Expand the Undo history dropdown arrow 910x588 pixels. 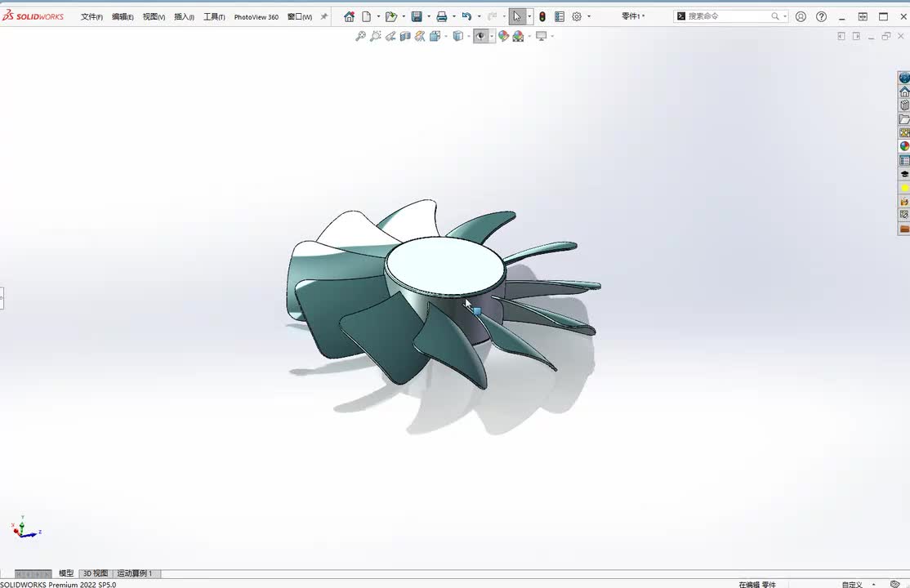point(479,17)
